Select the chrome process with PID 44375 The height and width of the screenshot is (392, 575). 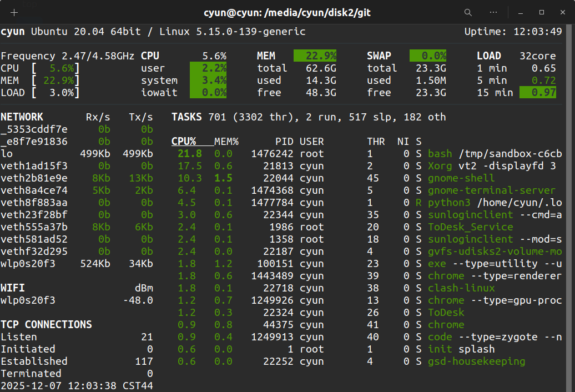[446, 325]
